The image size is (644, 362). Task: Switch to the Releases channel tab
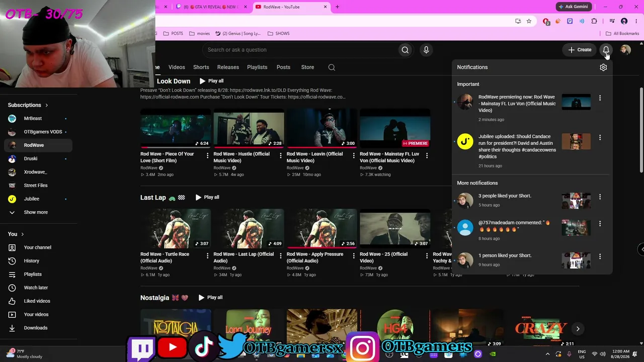(x=228, y=67)
